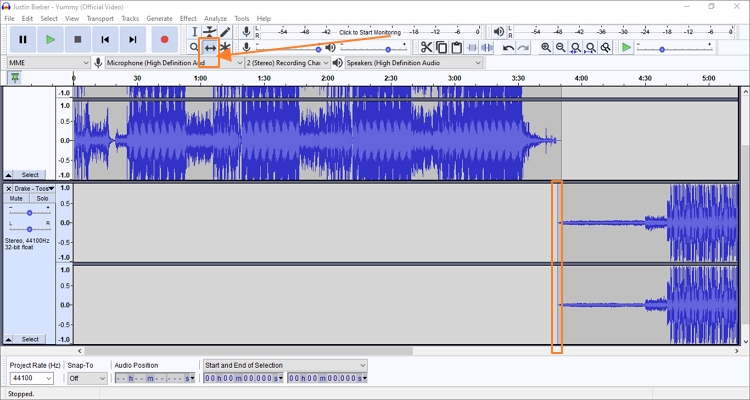This screenshot has width=750, height=400.
Task: Open the File menu
Action: (9, 18)
